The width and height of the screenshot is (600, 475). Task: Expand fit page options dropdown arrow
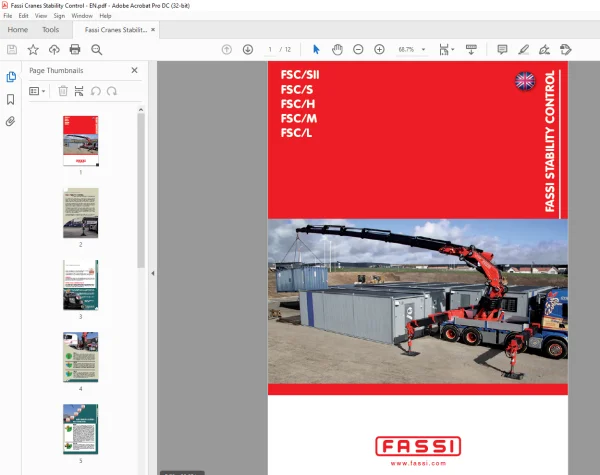tap(453, 49)
